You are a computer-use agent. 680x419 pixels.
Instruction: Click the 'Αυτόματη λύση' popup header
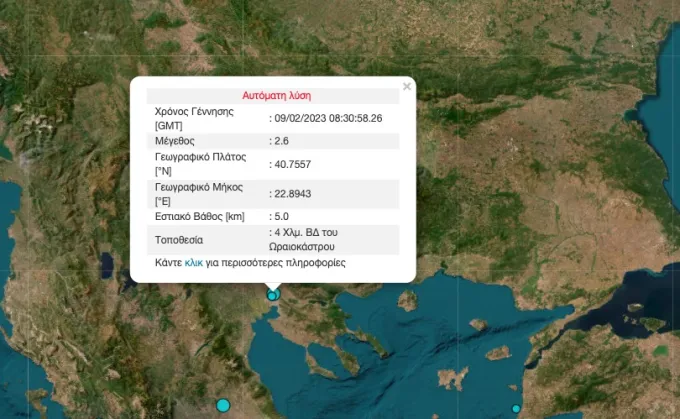point(277,95)
